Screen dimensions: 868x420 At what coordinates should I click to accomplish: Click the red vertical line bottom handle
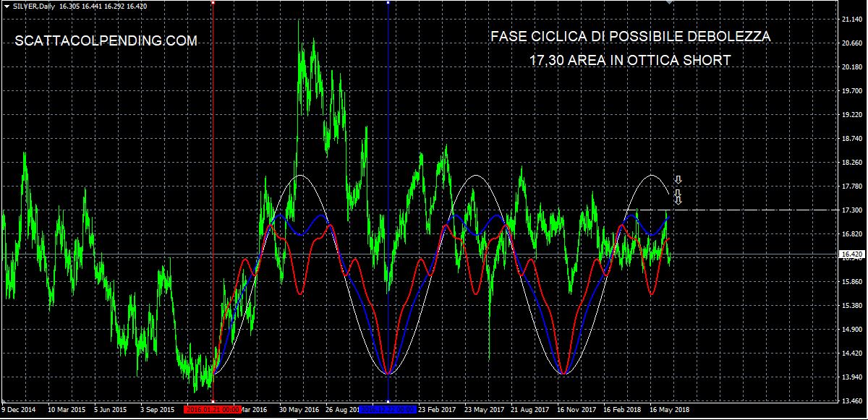pyautogui.click(x=213, y=400)
